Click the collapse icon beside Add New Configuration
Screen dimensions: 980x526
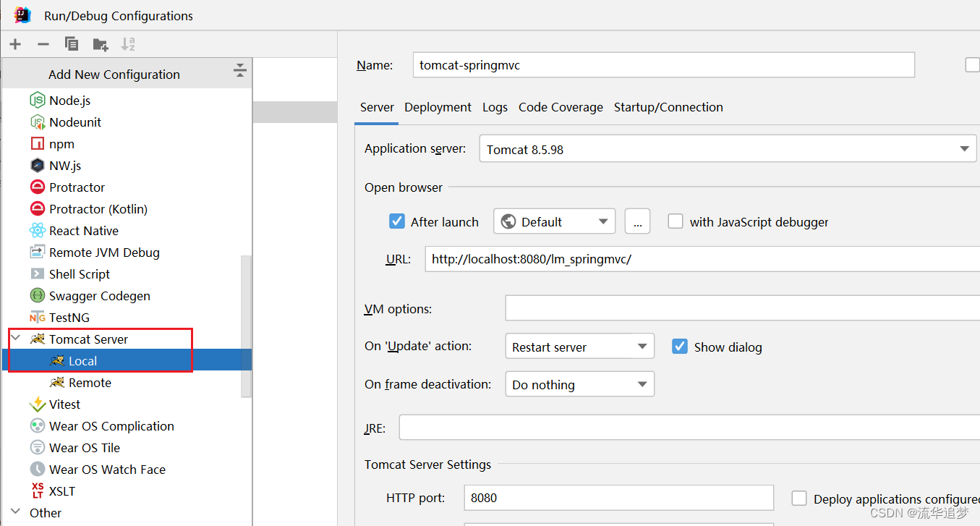[240, 70]
